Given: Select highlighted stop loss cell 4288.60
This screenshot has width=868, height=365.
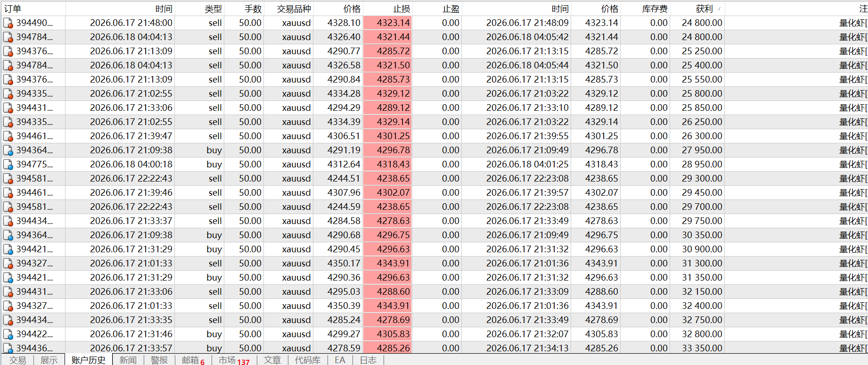Looking at the screenshot, I should pyautogui.click(x=388, y=291).
